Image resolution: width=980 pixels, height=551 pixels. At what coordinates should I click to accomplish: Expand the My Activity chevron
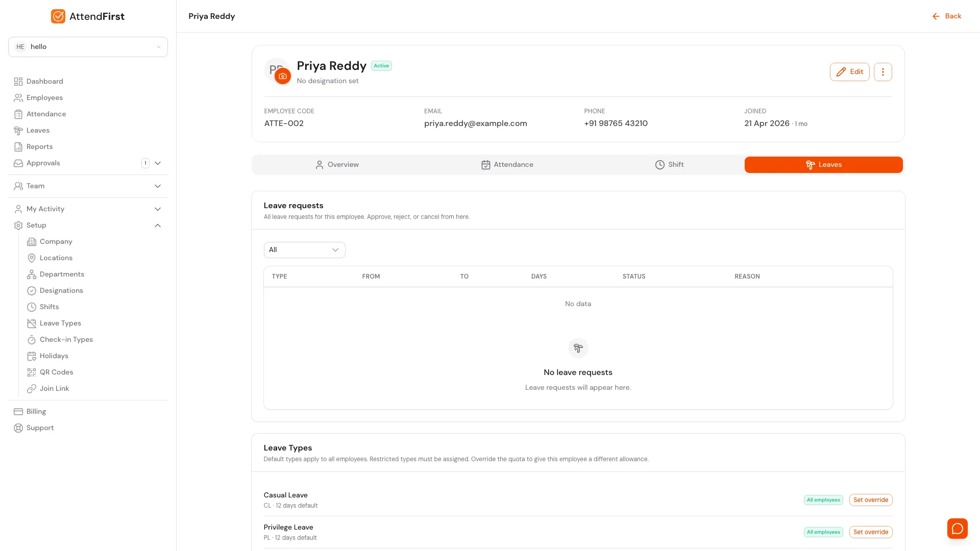pos(158,209)
